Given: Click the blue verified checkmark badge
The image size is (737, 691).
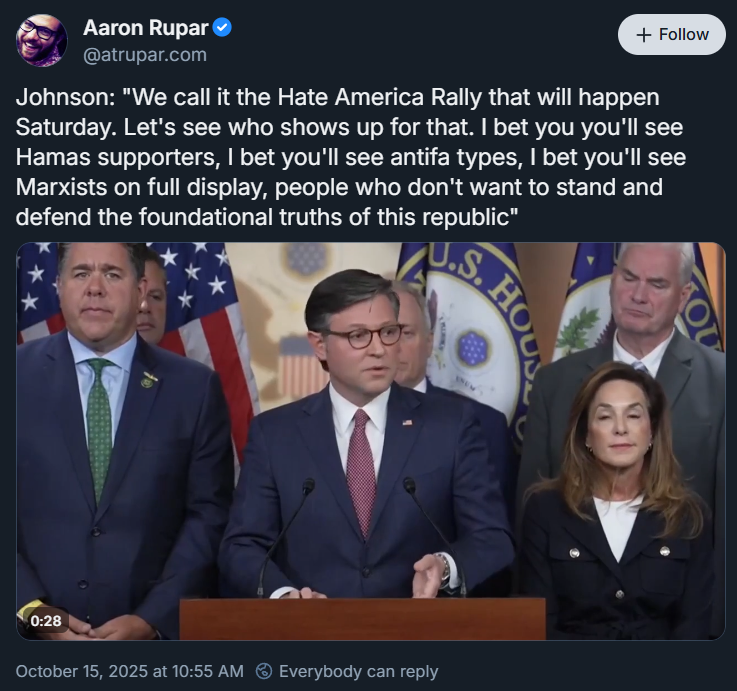Looking at the screenshot, I should click(x=222, y=28).
